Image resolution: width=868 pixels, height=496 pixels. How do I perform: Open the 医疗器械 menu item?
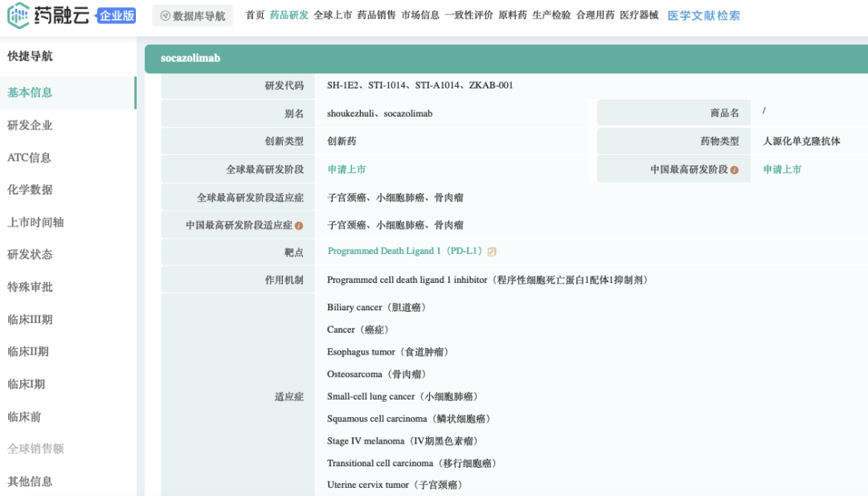click(x=639, y=15)
